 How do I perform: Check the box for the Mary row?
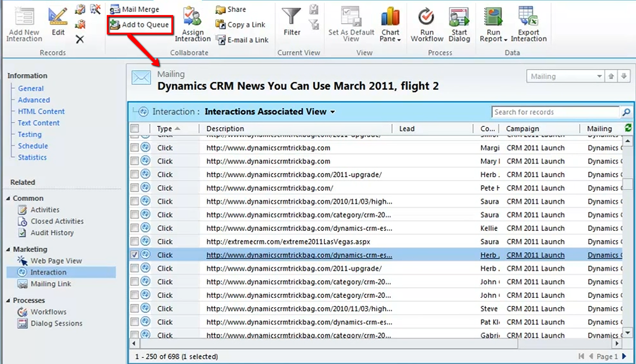135,161
